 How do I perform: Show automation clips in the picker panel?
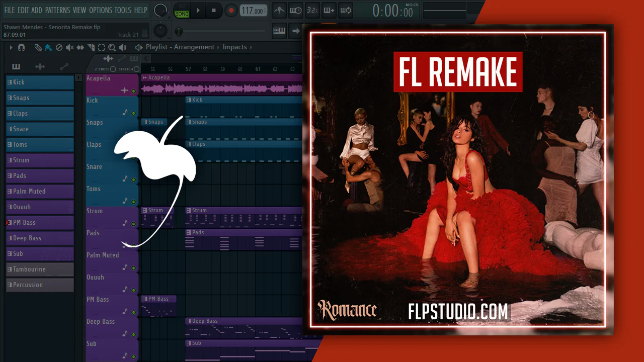click(x=64, y=66)
